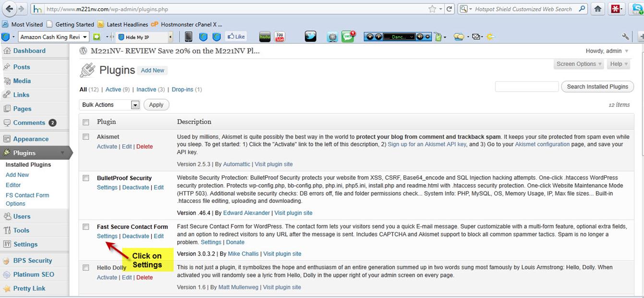Select the Fast Secure Contact Form checkbox

pos(86,227)
